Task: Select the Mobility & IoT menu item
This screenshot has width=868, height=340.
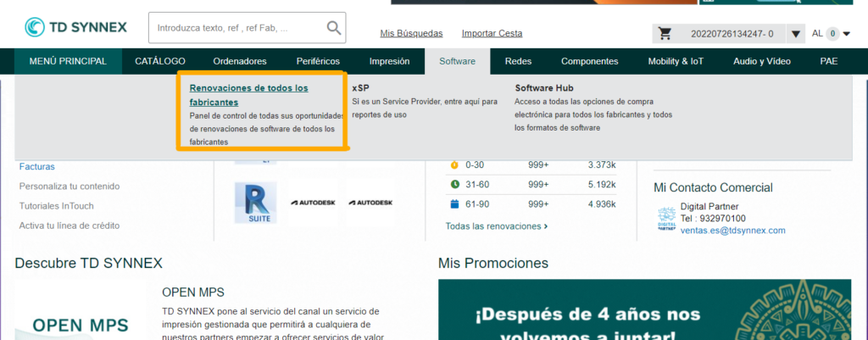Action: 676,61
